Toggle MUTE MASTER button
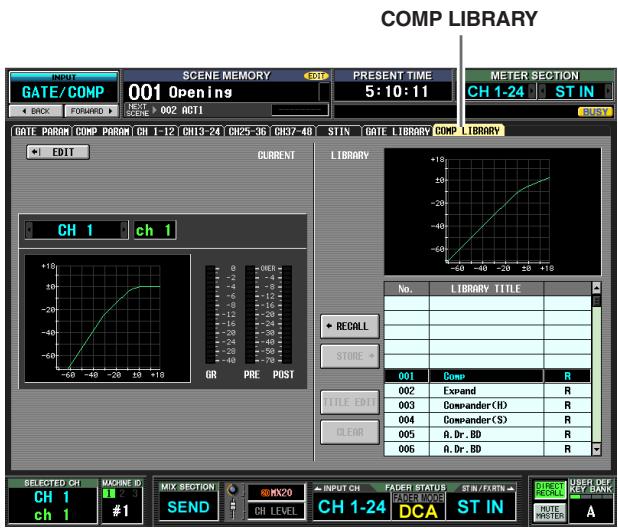Viewport: 618px width, 529px height. point(550,512)
